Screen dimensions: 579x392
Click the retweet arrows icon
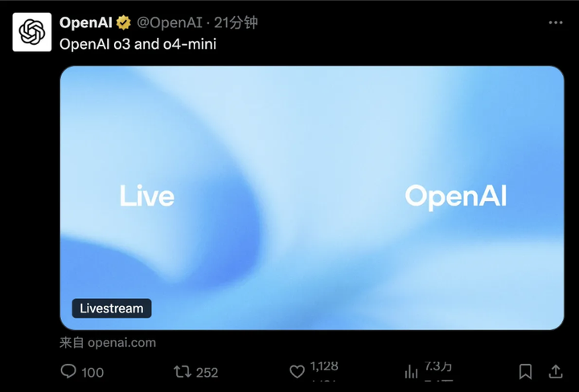pos(183,372)
